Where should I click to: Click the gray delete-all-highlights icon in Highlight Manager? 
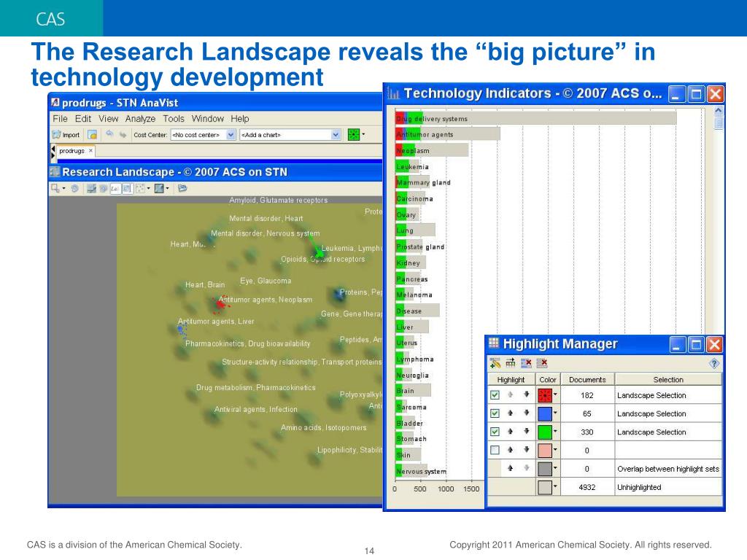point(542,363)
